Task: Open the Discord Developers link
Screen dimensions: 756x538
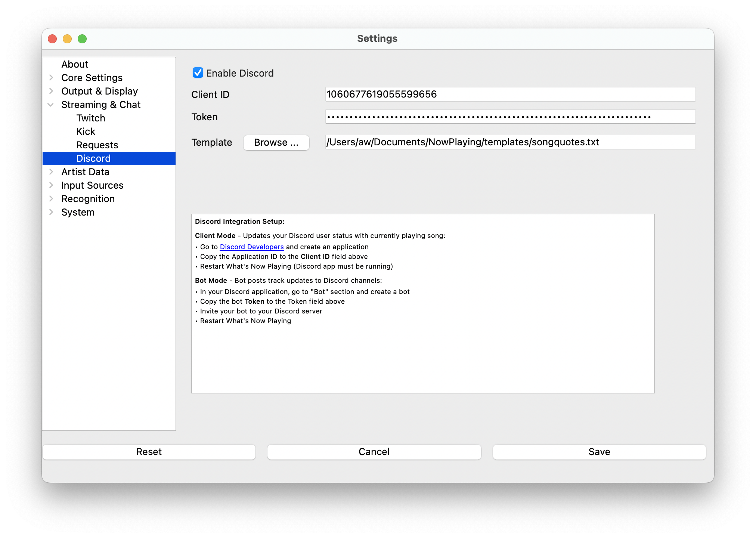Action: click(x=252, y=247)
